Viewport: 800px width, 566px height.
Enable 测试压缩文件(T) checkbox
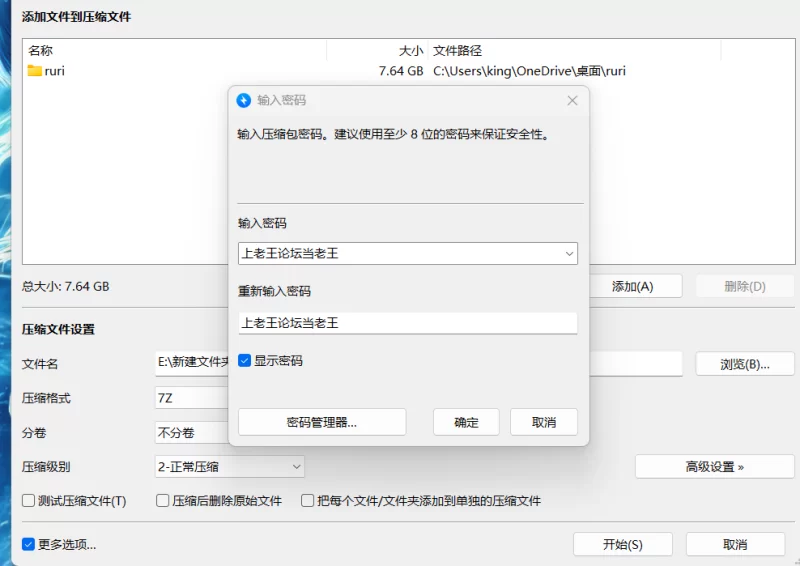[x=29, y=501]
